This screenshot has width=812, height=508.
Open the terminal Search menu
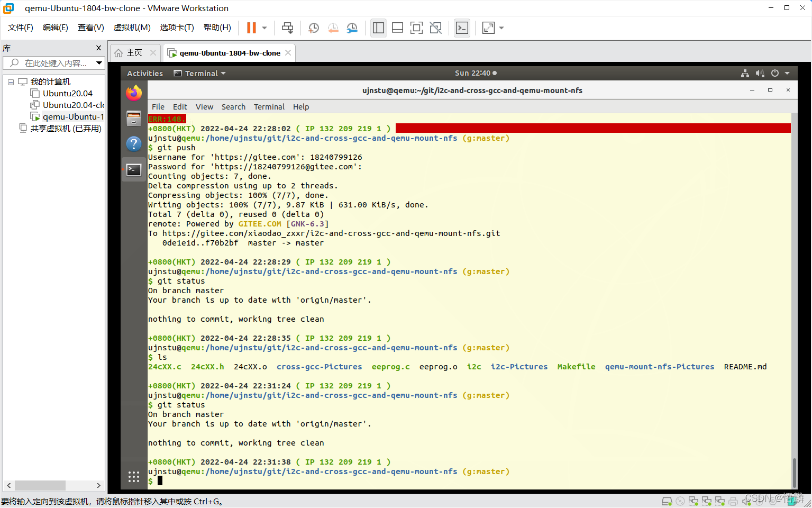pos(233,107)
